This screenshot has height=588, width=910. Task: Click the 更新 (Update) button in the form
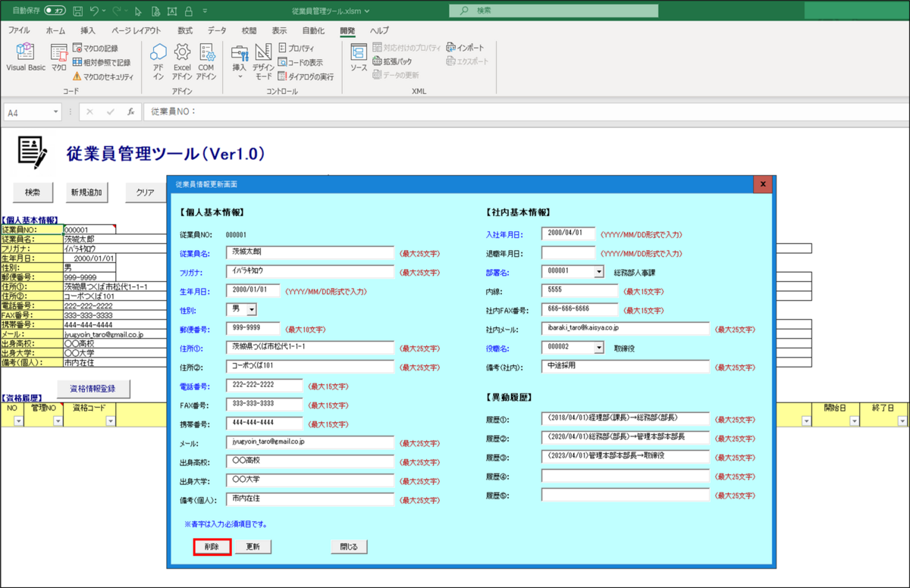(x=253, y=546)
